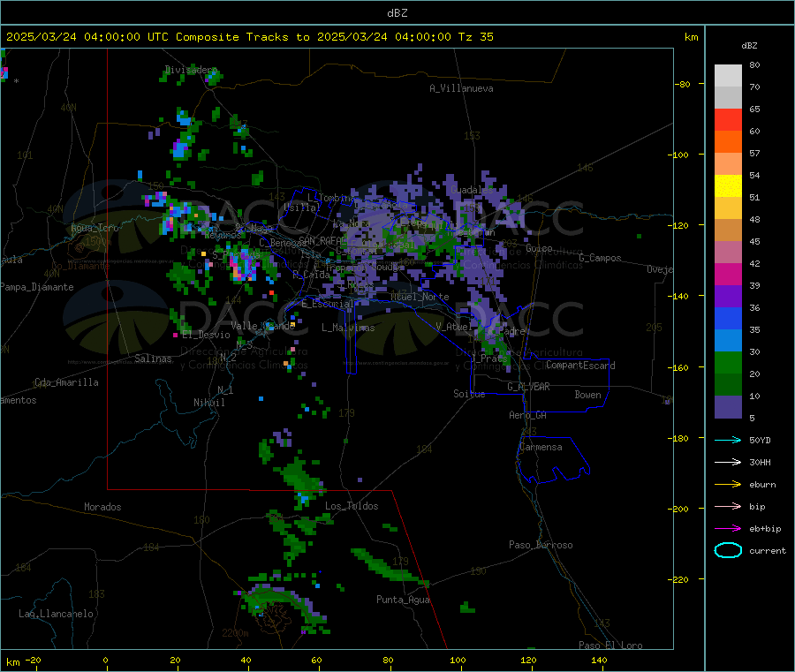Click the Morados map label
The height and width of the screenshot is (672, 795).
tap(102, 507)
